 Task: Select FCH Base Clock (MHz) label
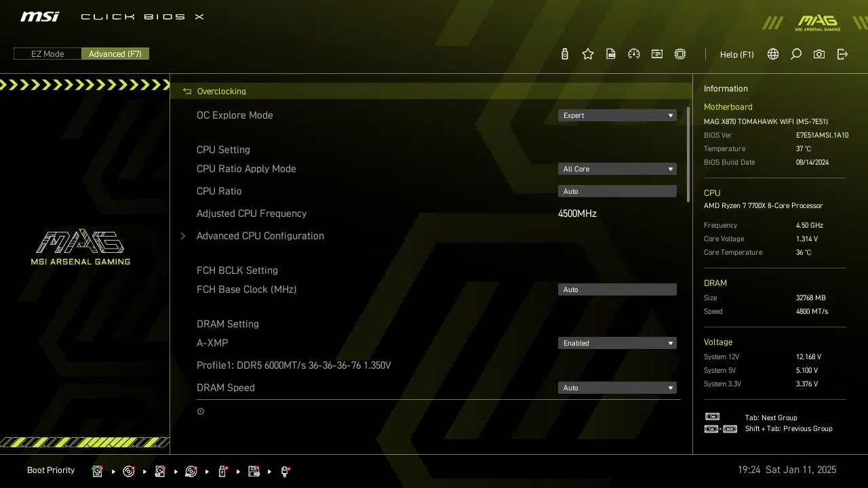[x=247, y=289]
